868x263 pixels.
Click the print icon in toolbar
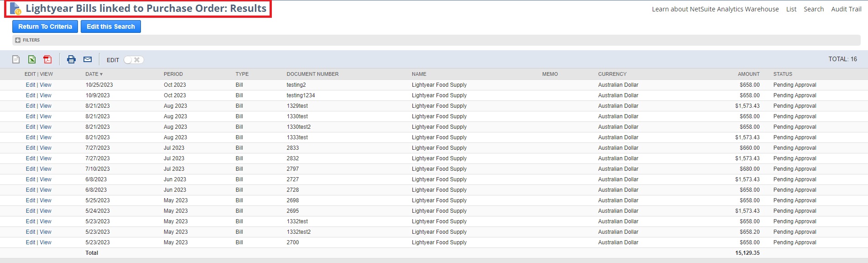pyautogui.click(x=71, y=59)
